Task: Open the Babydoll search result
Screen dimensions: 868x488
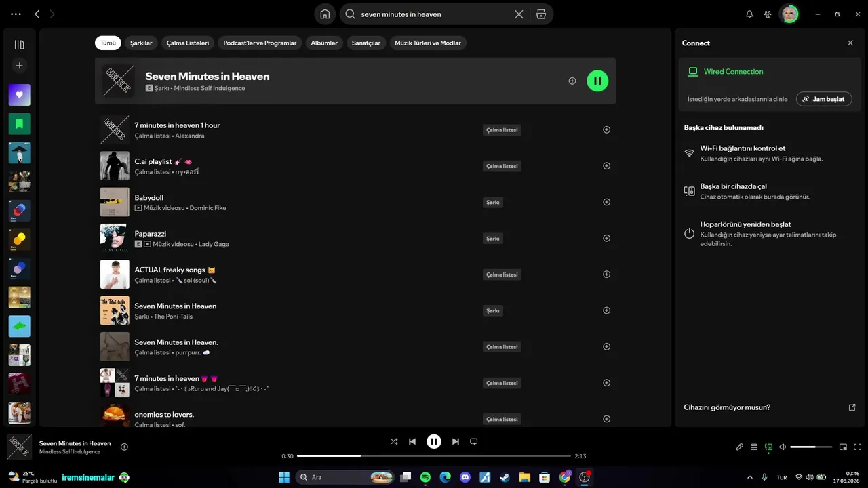Action: (355, 202)
